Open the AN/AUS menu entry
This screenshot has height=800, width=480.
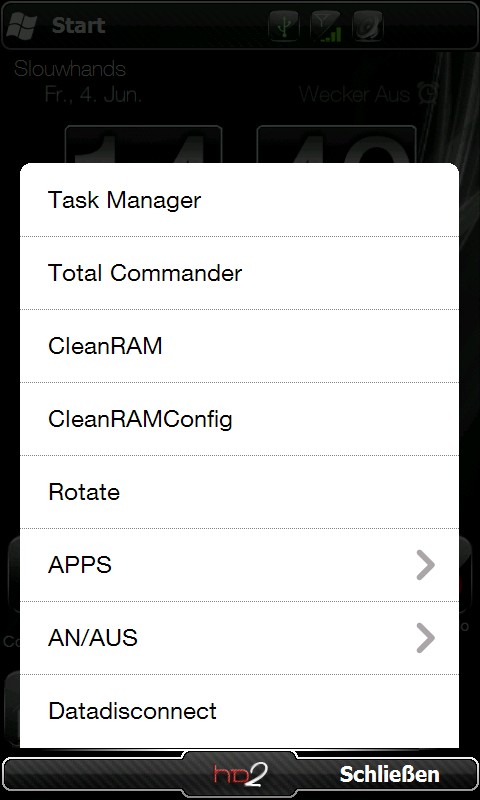tap(239, 638)
